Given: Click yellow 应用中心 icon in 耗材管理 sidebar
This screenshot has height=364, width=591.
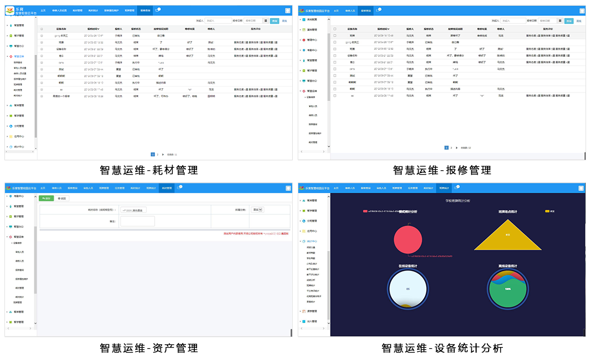Looking at the screenshot, I should [11, 136].
